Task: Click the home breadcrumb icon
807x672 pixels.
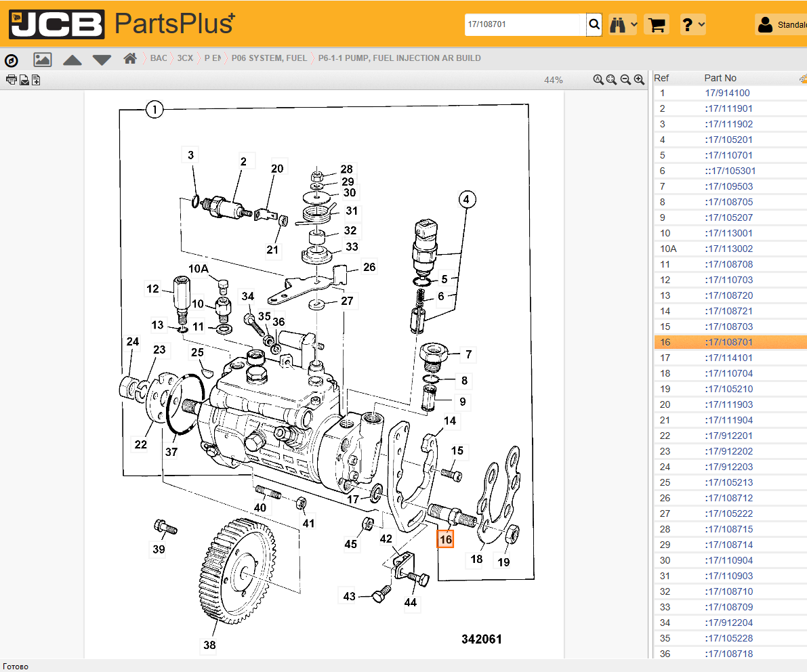Action: pos(130,59)
